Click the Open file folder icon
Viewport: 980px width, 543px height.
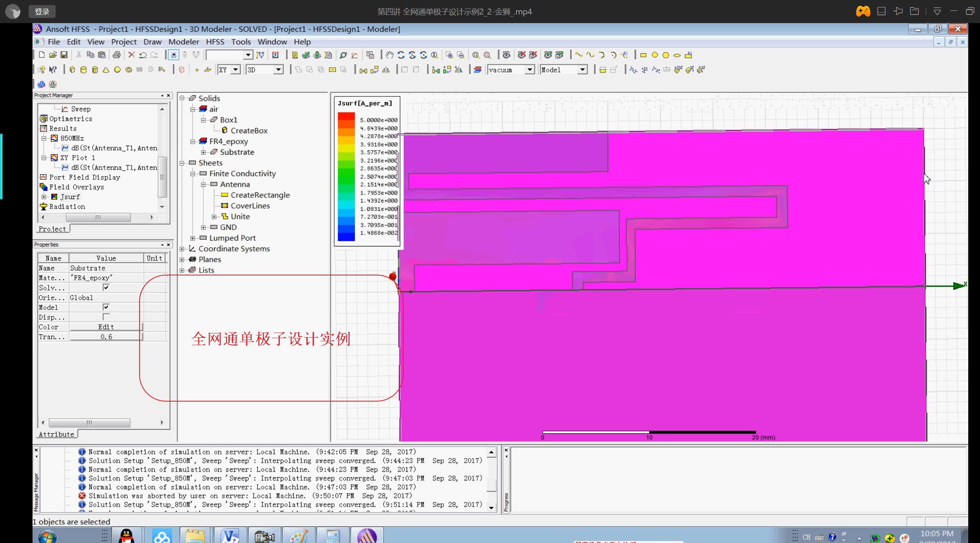(53, 55)
